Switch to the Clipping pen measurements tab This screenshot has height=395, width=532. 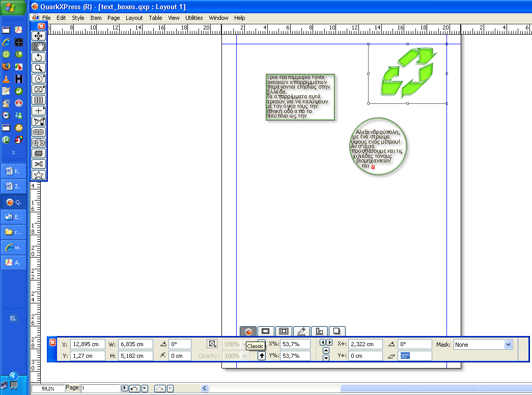tap(301, 331)
